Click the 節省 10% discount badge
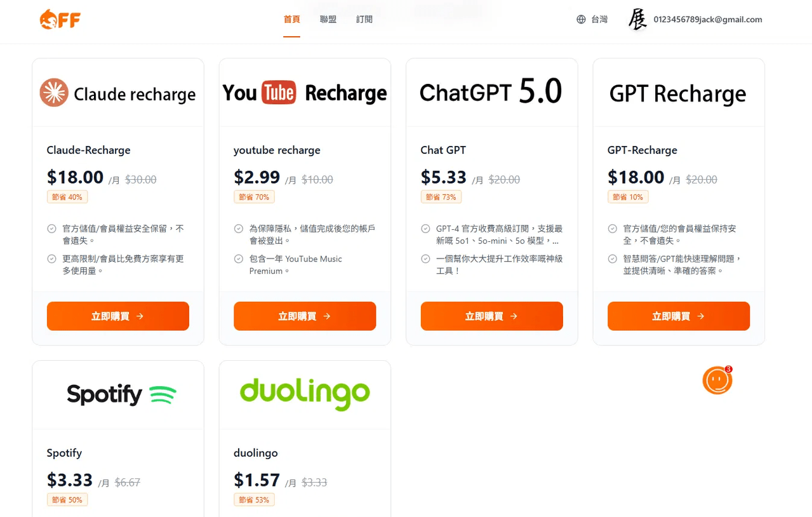This screenshot has height=517, width=812. pos(628,197)
